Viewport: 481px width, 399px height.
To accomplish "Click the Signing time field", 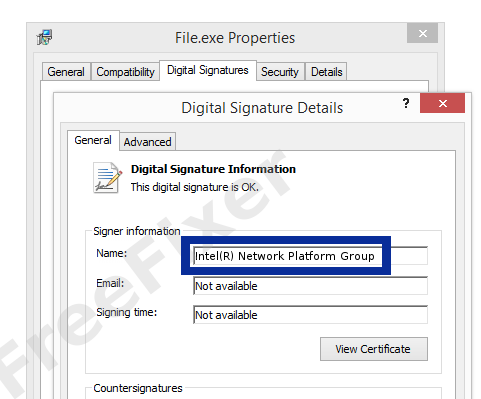I will click(x=310, y=315).
